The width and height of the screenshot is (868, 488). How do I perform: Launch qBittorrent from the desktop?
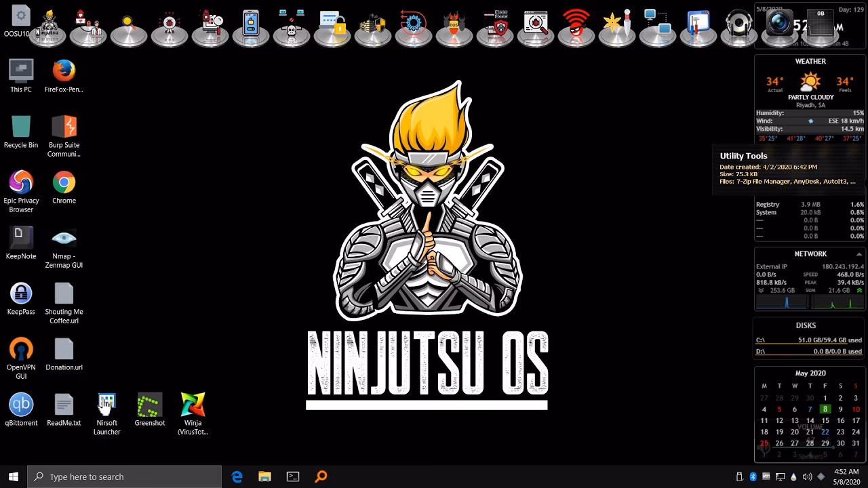pos(21,405)
